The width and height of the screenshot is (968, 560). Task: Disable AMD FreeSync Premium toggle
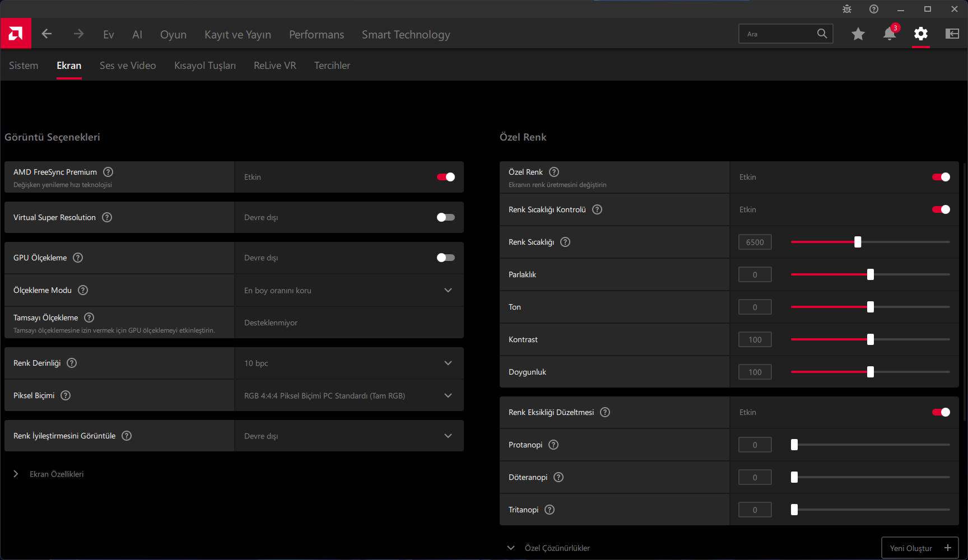[446, 177]
